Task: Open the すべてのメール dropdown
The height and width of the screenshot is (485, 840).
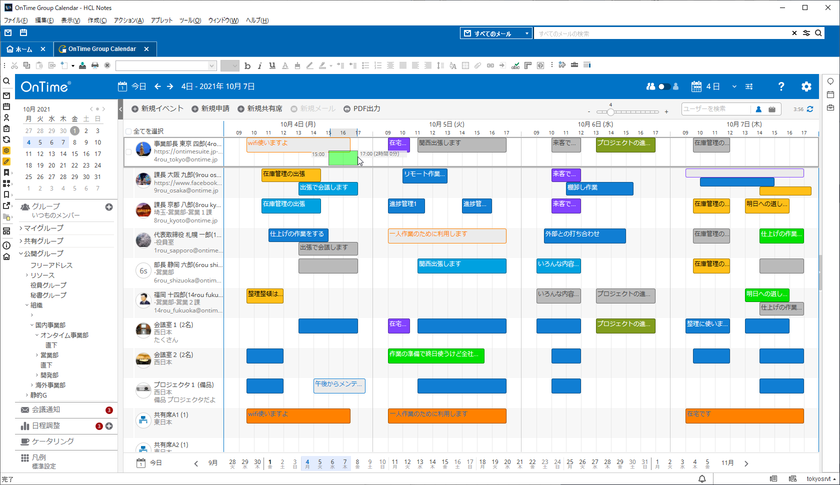Action: tap(496, 33)
